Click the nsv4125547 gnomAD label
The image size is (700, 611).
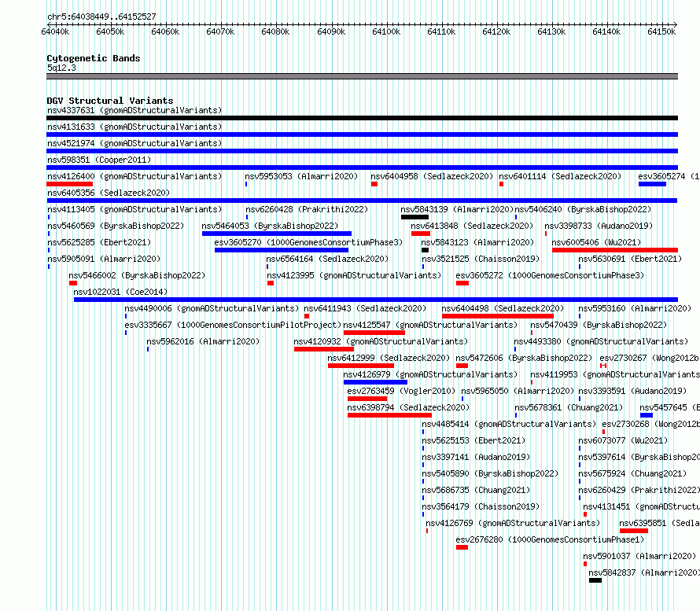pos(430,325)
